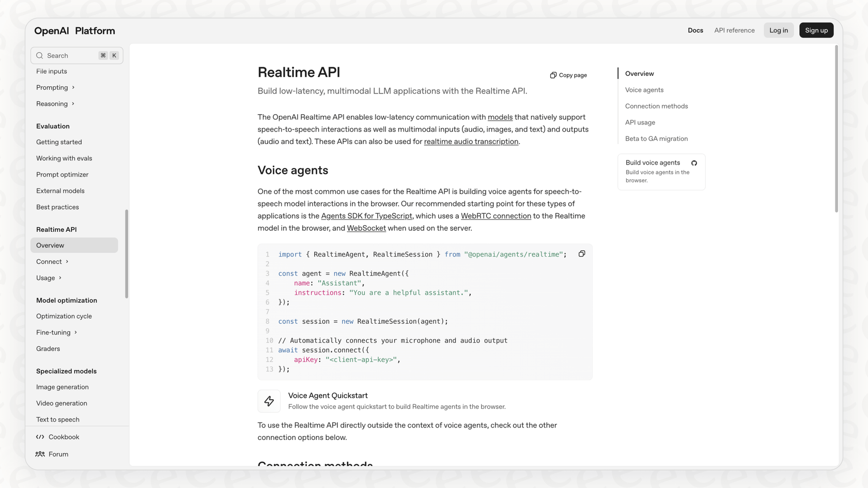Open the WebRTC connection link

pyautogui.click(x=496, y=216)
